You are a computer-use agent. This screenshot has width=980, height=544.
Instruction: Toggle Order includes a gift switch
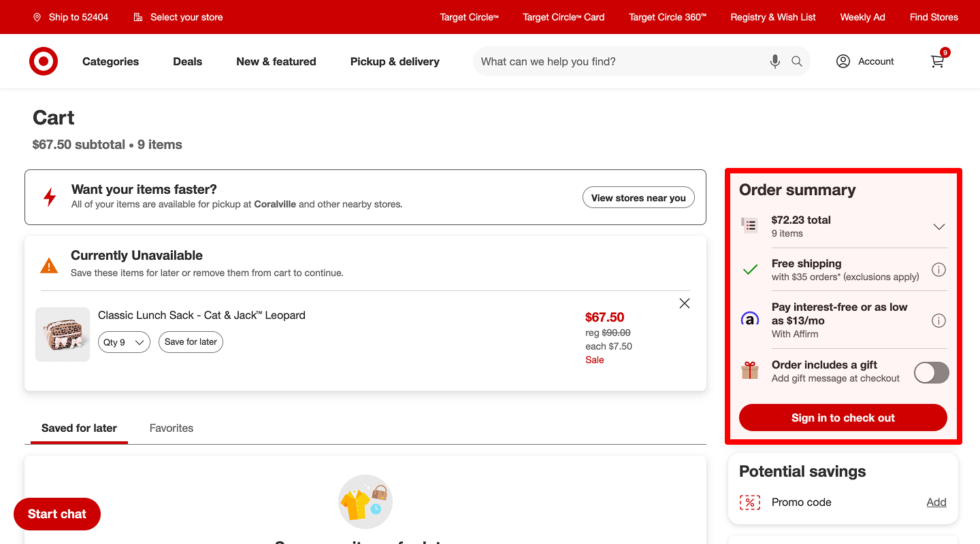(x=931, y=372)
